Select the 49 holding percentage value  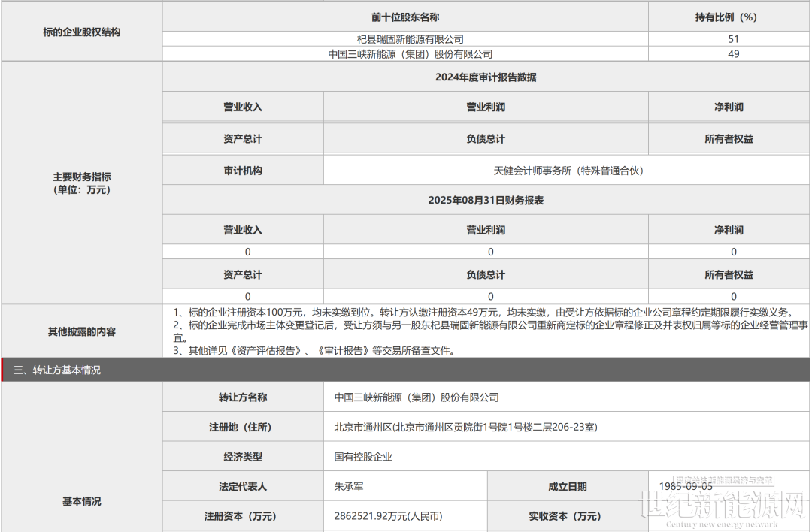click(x=733, y=54)
